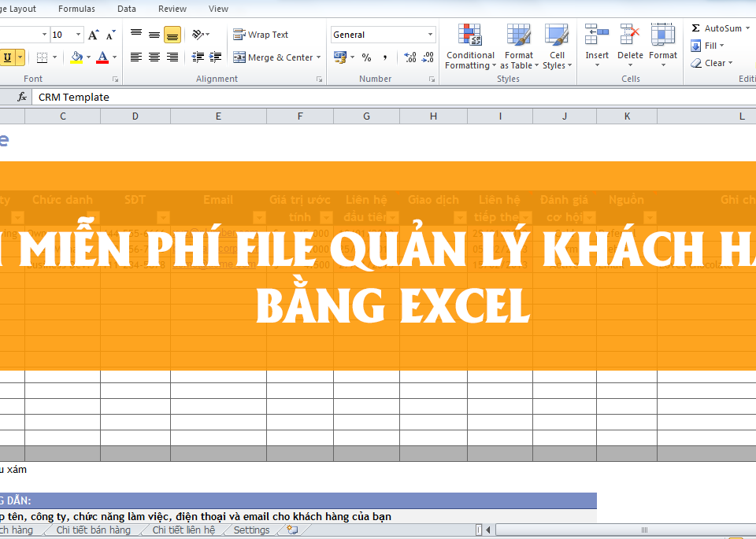Viewport: 756px width, 539px height.
Task: Open Format as Table gallery
Action: tap(519, 46)
